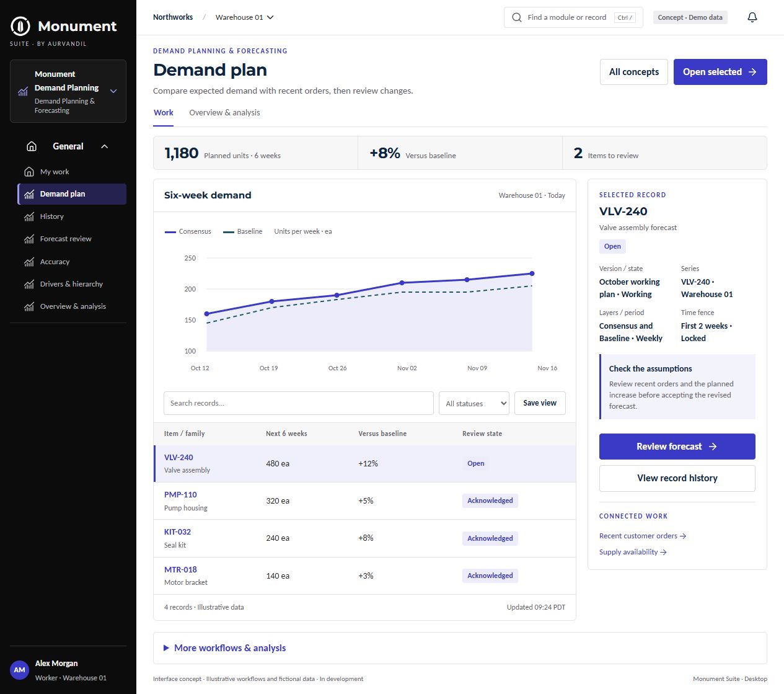Select Demand plan in sidebar
Image resolution: width=784 pixels, height=694 pixels.
72,194
